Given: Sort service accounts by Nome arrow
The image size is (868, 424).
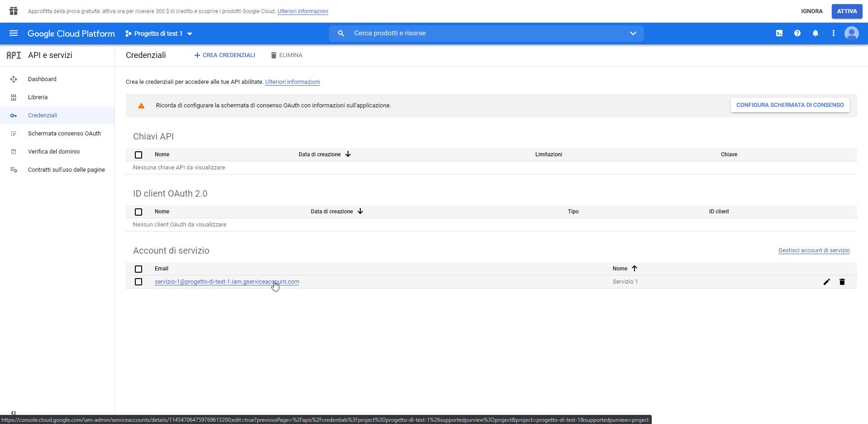Looking at the screenshot, I should 634,268.
